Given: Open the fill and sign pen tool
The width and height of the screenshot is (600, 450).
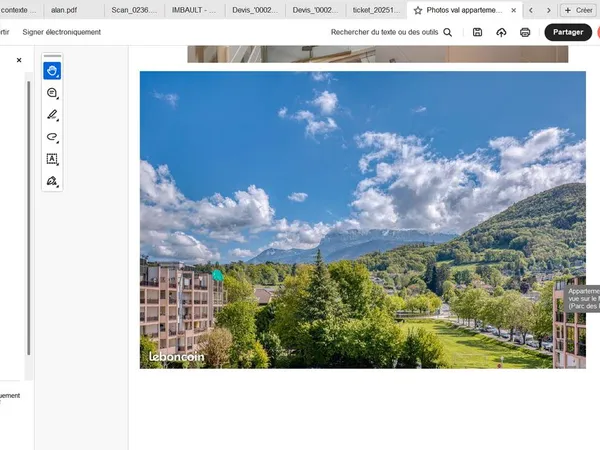Looking at the screenshot, I should (52, 181).
